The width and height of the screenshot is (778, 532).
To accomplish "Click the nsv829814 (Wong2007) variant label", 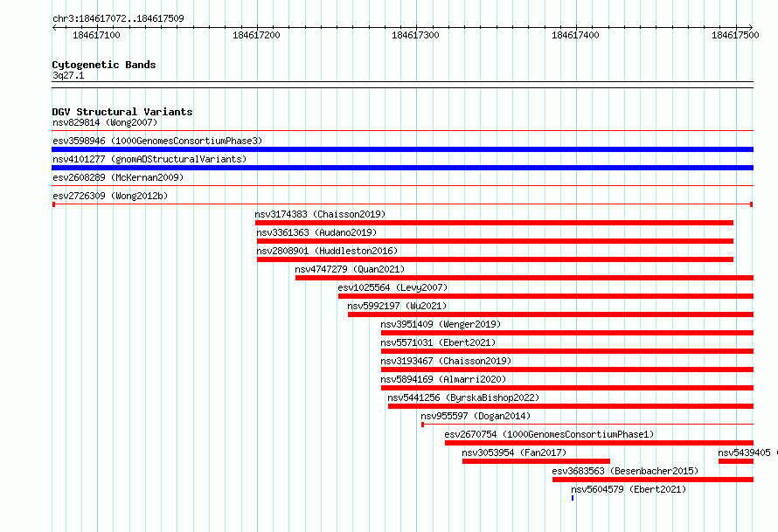I will (x=105, y=122).
